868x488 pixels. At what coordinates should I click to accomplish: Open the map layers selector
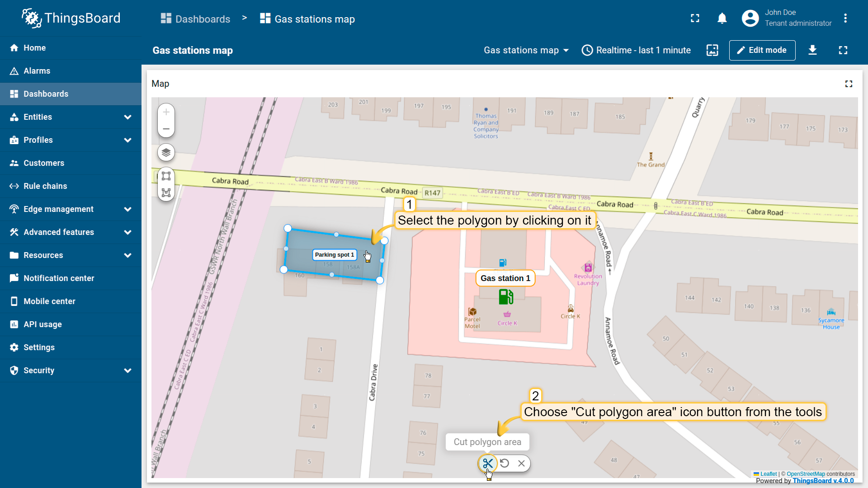(x=166, y=152)
